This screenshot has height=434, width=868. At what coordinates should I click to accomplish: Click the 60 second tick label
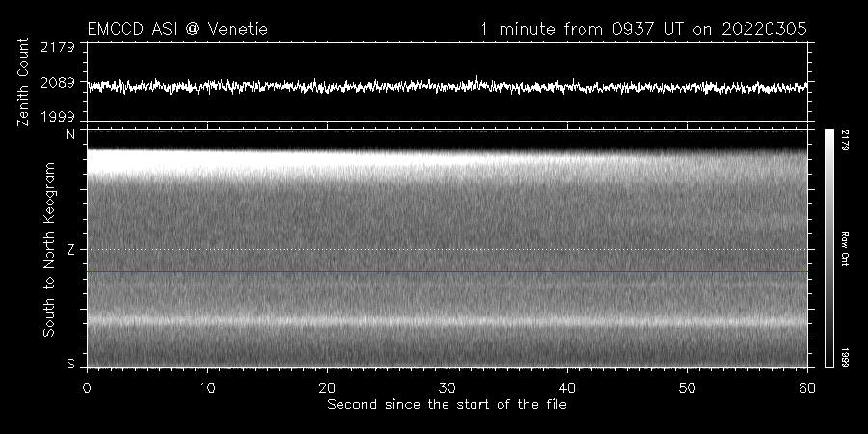point(807,387)
